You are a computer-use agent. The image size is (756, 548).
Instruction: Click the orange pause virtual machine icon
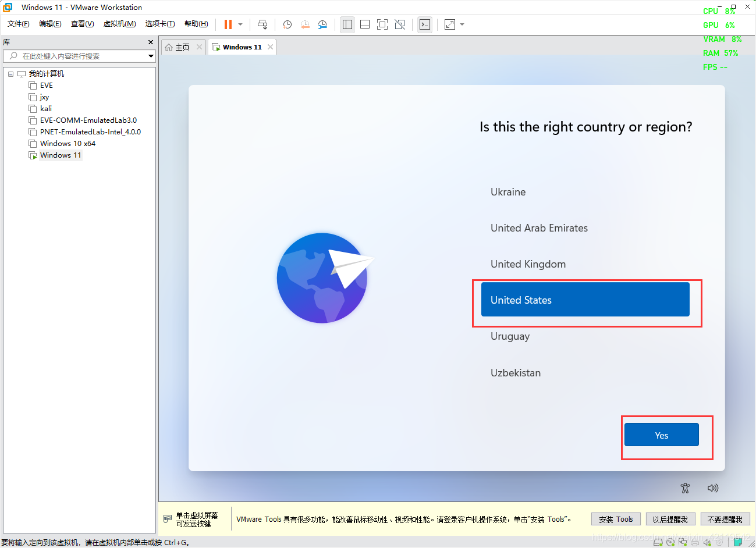pyautogui.click(x=228, y=24)
